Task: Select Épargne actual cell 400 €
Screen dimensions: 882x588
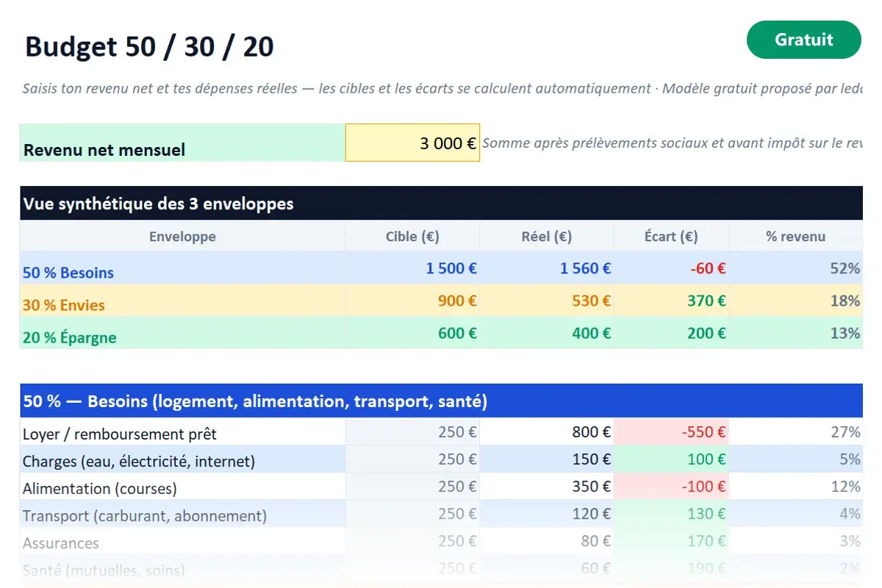Action: (547, 333)
